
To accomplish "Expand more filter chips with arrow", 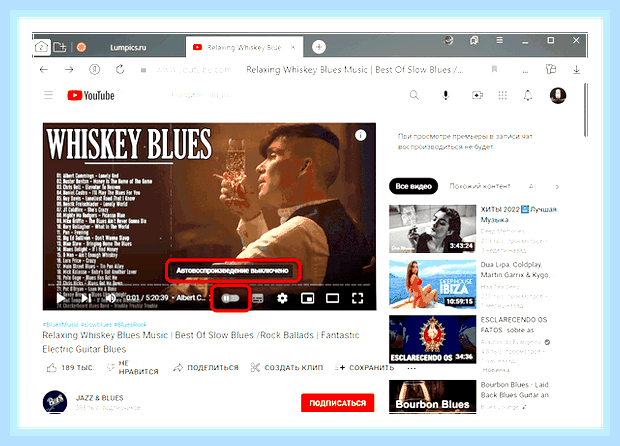I will (x=557, y=187).
